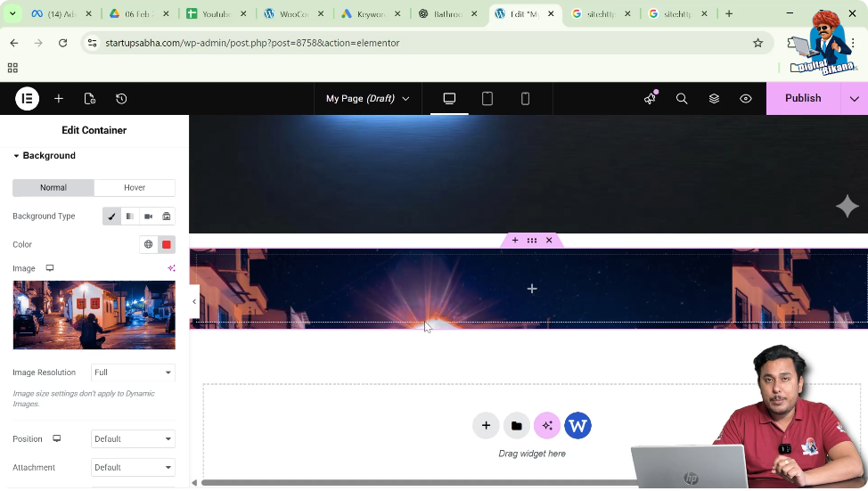868x491 pixels.
Task: Open the page settings document icon
Action: click(x=90, y=99)
